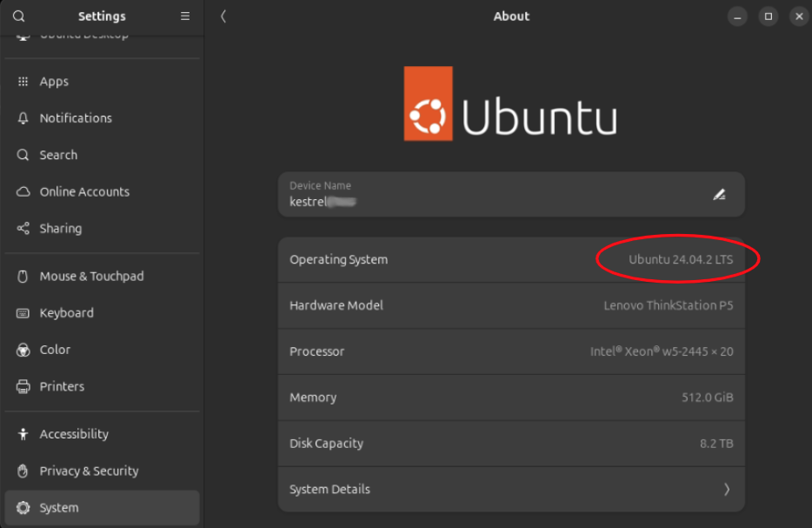
Task: Click the Disk Capacity label
Action: [326, 444]
